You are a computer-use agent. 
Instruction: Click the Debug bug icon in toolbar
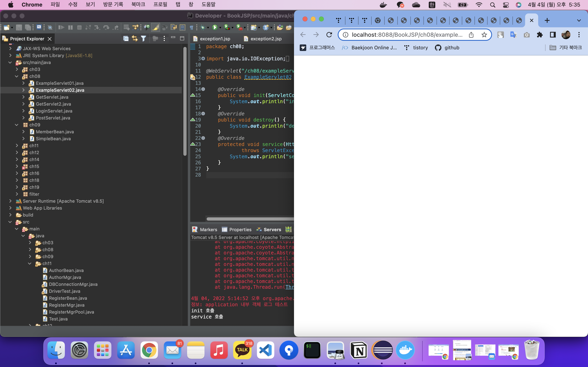[203, 28]
